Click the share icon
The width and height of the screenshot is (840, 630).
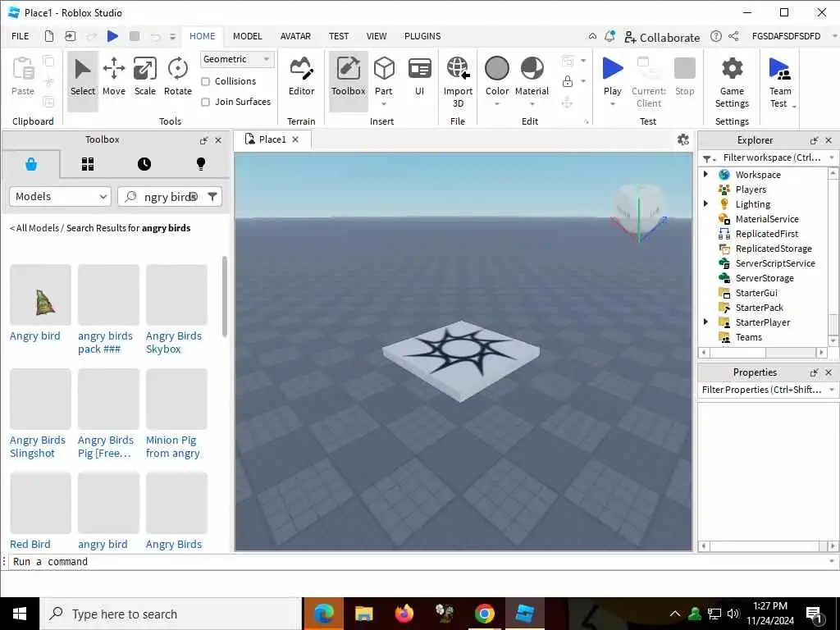click(733, 36)
